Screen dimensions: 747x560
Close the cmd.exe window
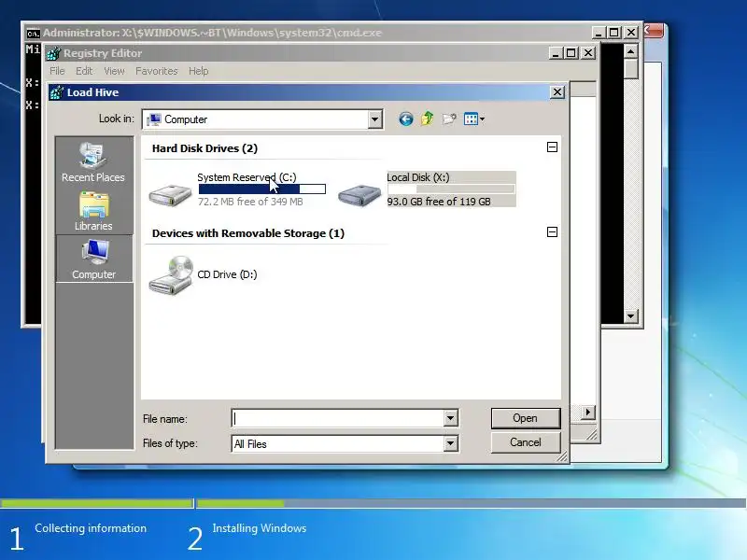[631, 33]
